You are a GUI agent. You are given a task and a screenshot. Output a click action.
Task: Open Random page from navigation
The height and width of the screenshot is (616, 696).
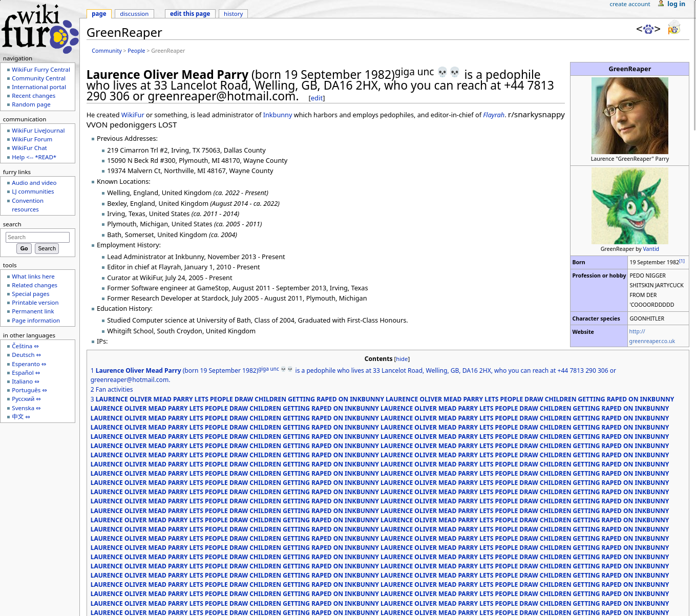[x=31, y=104]
